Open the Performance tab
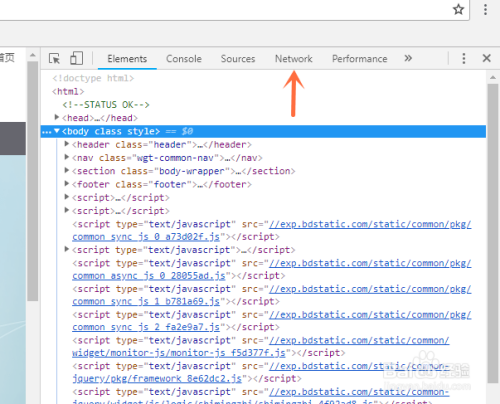This screenshot has width=500, height=404. 359,59
